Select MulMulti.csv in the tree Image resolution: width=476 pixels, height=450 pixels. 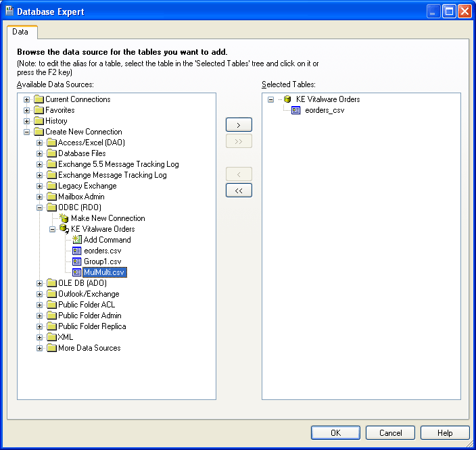105,272
